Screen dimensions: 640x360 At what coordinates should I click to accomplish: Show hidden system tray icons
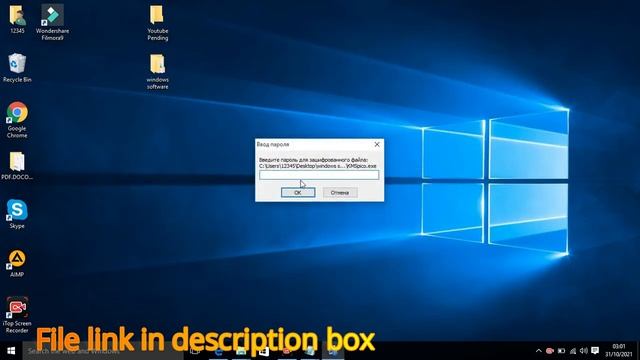coord(538,351)
